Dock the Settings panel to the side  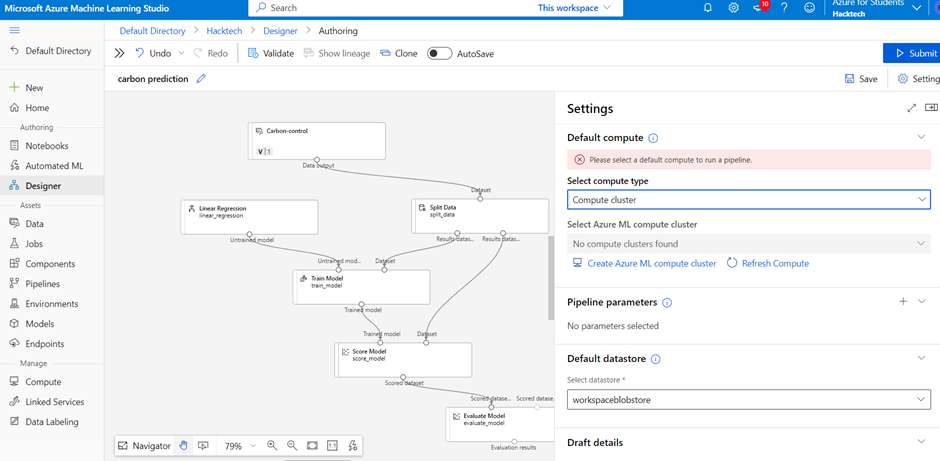coord(930,108)
